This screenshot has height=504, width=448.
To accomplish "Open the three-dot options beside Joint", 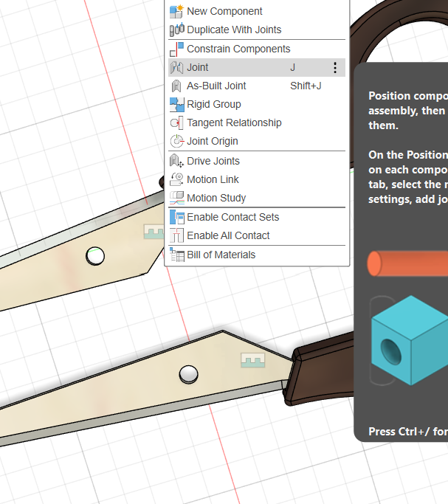I will click(x=335, y=68).
